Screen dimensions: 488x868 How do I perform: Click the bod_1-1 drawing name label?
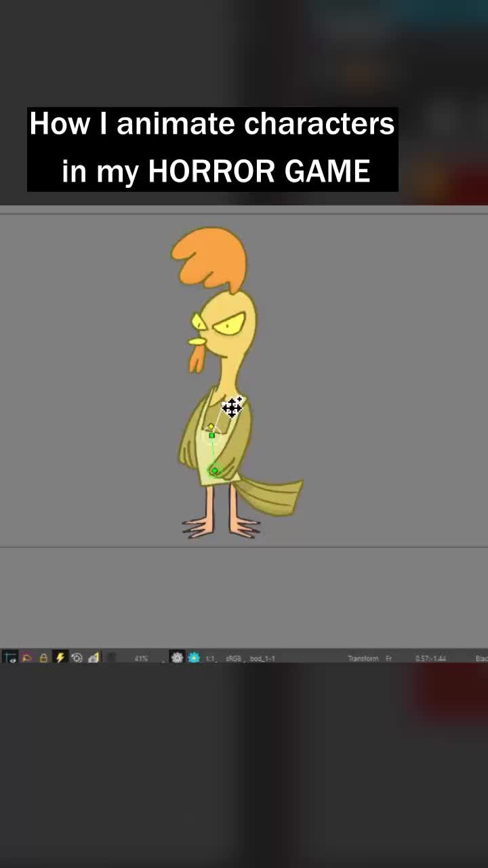coord(262,658)
